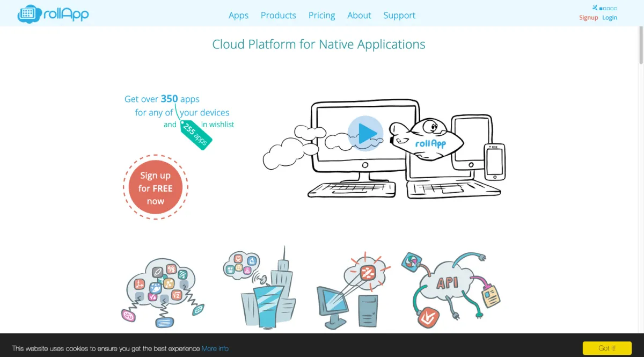Play the intro video

[365, 133]
